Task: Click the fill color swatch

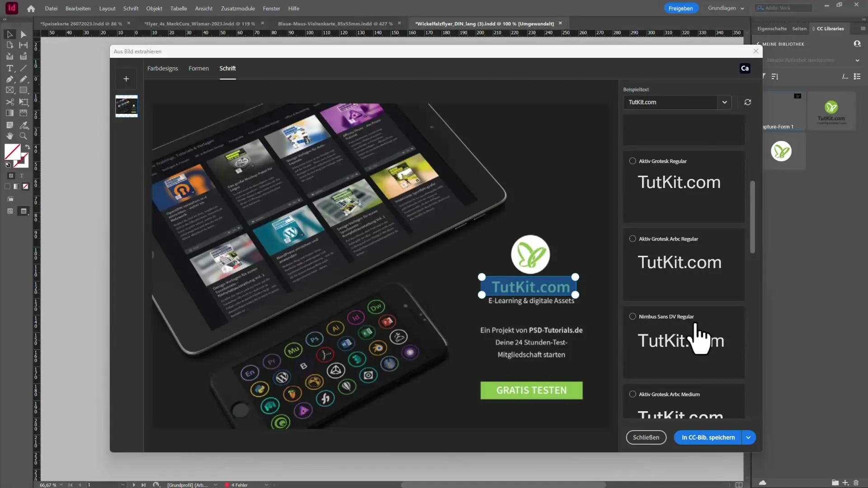Action: pyautogui.click(x=12, y=152)
